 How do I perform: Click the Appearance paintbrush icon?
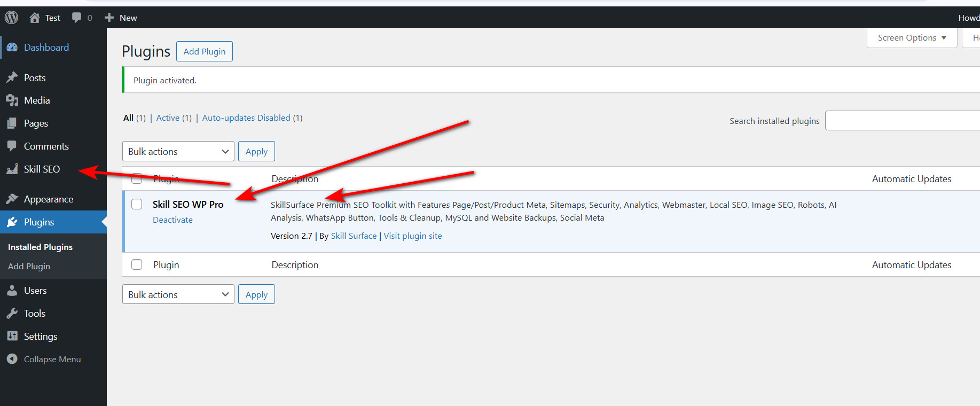coord(12,199)
